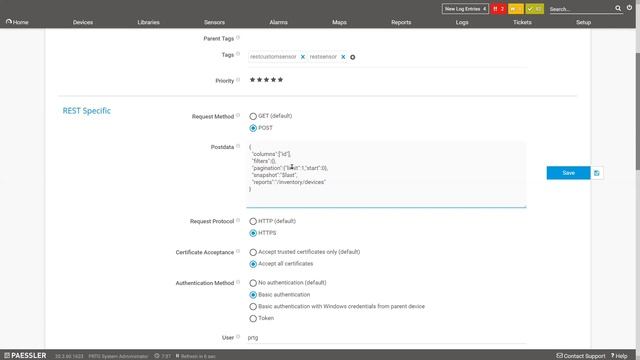Open the Maps menu

click(x=339, y=22)
